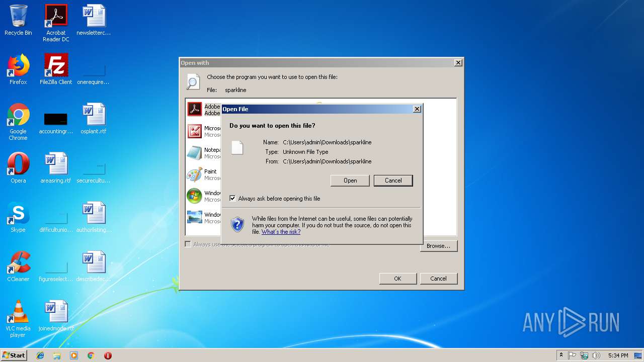Select the describedec... Word document
Screen dimensions: 644x362
coord(94,266)
